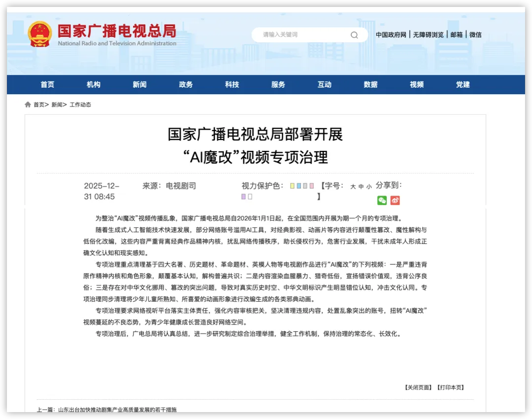Open 数据 navigation menu

point(370,85)
